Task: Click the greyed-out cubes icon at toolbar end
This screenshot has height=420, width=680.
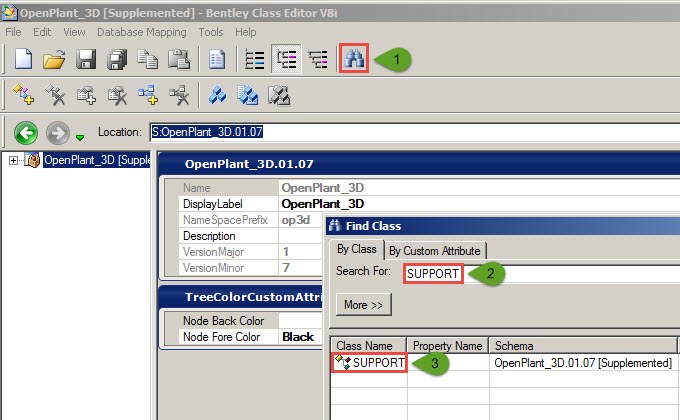Action: (x=279, y=95)
